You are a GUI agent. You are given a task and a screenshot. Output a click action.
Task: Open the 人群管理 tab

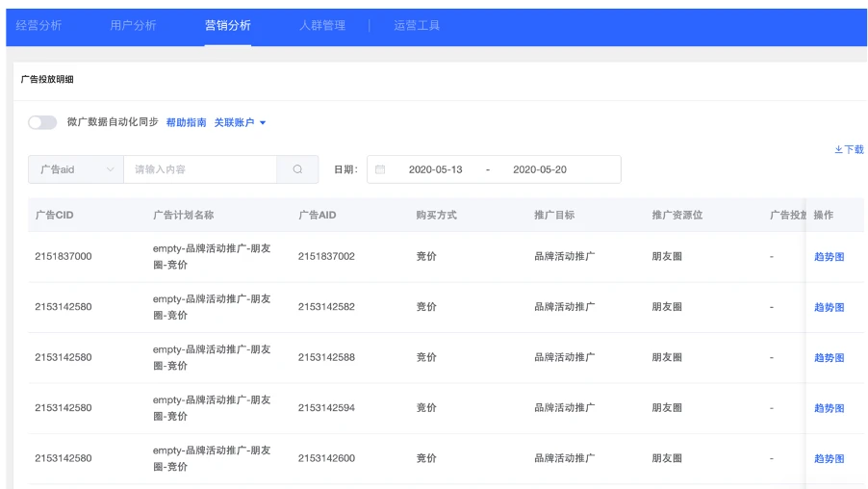(322, 25)
